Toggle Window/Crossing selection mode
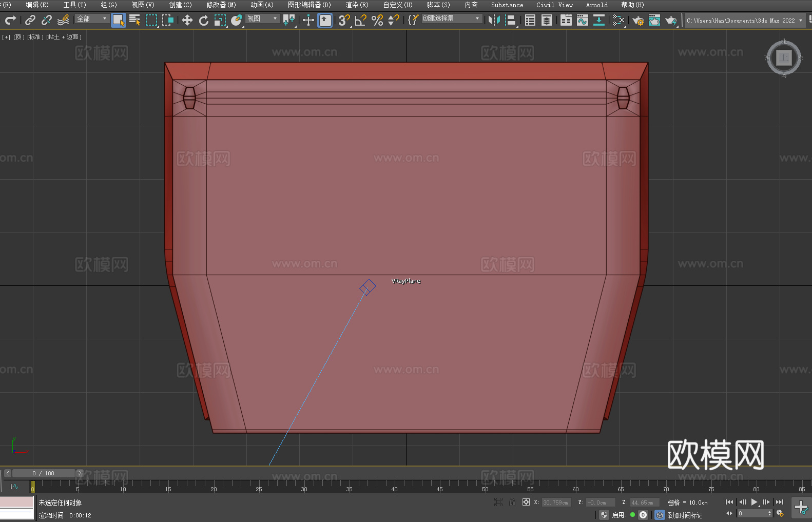Screen dimensions: 812x522 168,20
